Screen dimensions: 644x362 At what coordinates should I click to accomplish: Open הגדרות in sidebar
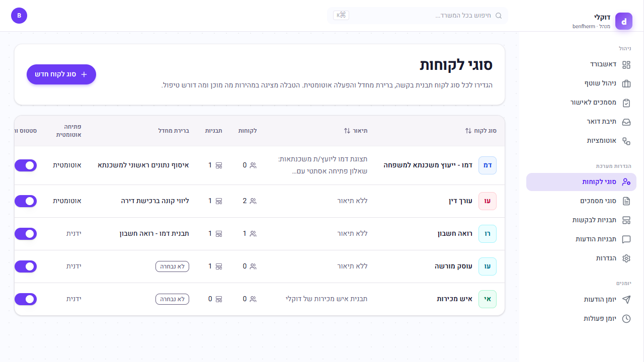(582, 258)
